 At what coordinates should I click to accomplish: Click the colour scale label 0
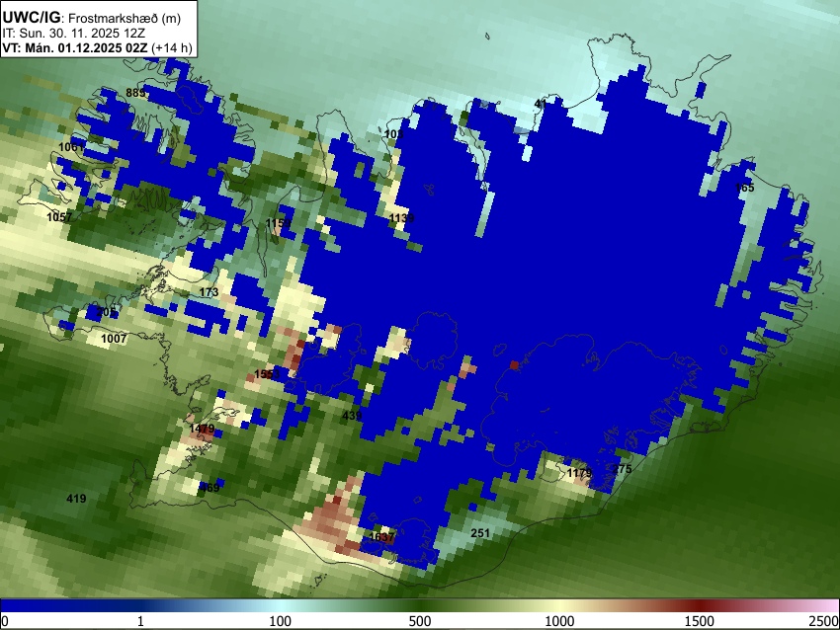coord(5,621)
